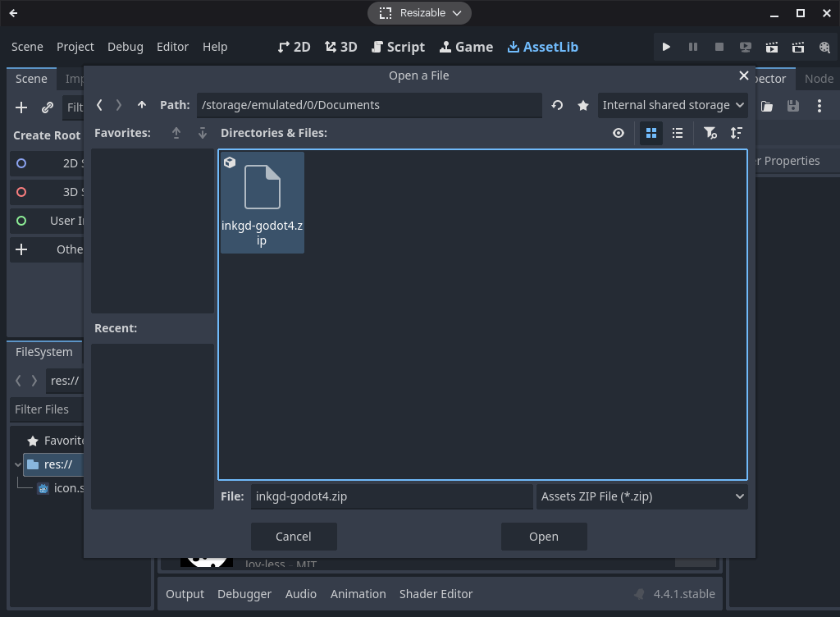
Task: Switch to 3D workspace
Action: 340,47
